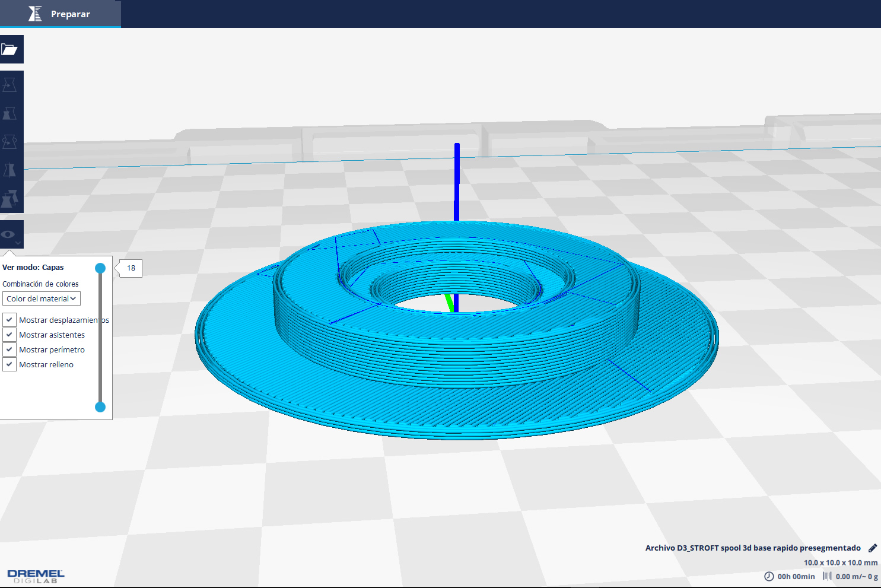Open the Color del material dropdown

point(42,298)
